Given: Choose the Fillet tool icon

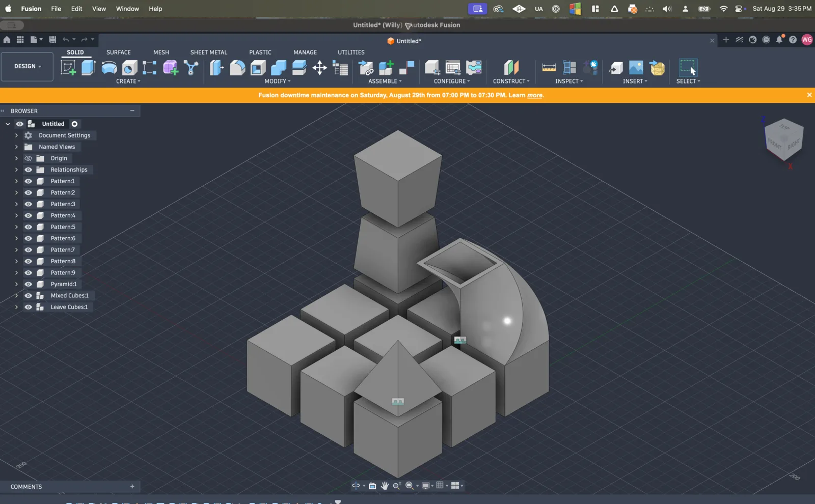Looking at the screenshot, I should tap(237, 67).
